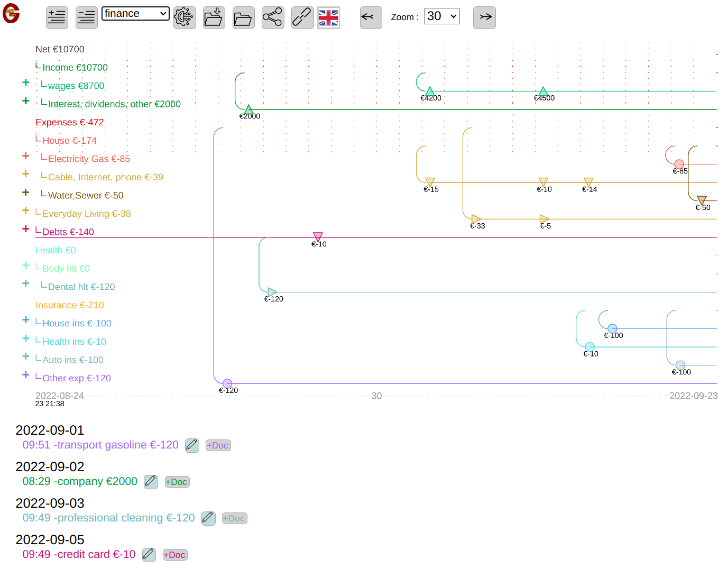This screenshot has height=568, width=728.
Task: Open the Zoom level dropdown
Action: point(442,16)
